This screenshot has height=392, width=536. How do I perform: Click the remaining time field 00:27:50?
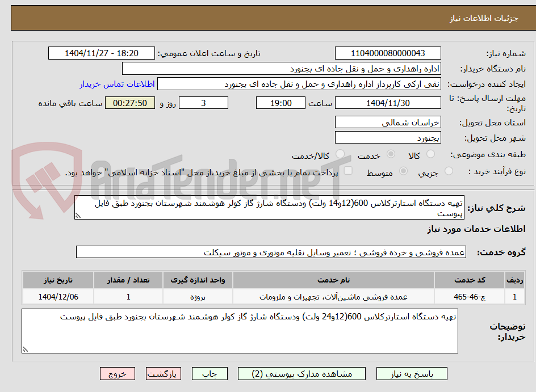(130, 103)
